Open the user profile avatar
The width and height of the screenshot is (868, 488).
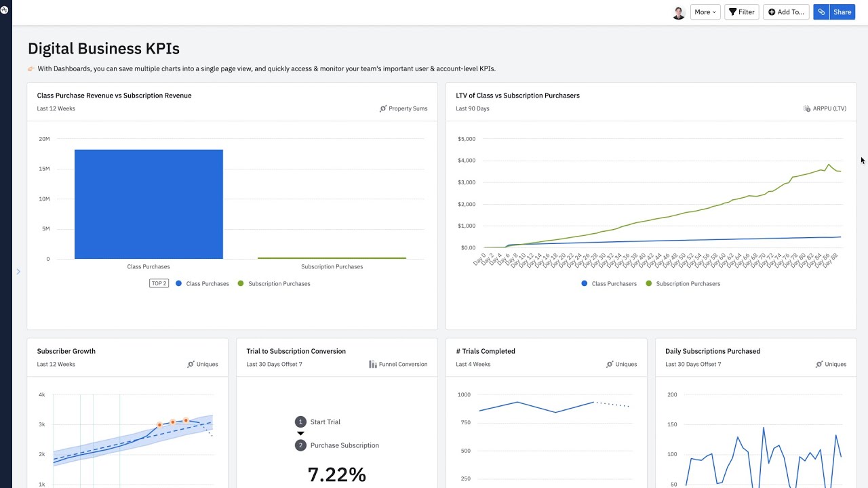[x=678, y=12]
